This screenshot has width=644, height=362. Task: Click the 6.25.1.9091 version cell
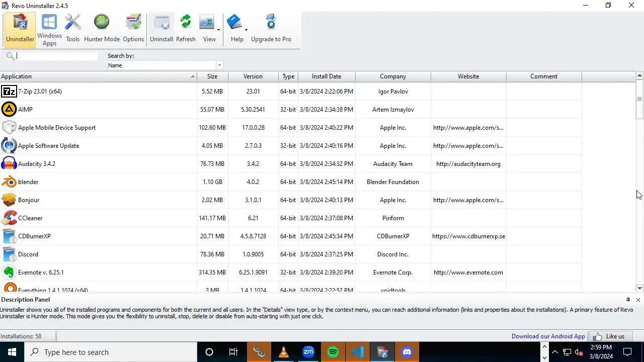253,273
